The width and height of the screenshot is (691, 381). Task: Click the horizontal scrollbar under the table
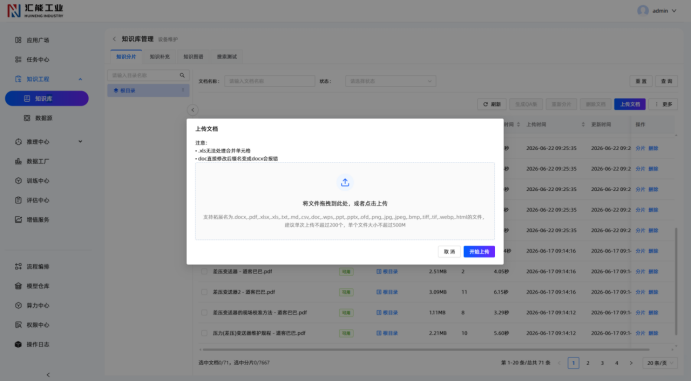coord(425,350)
